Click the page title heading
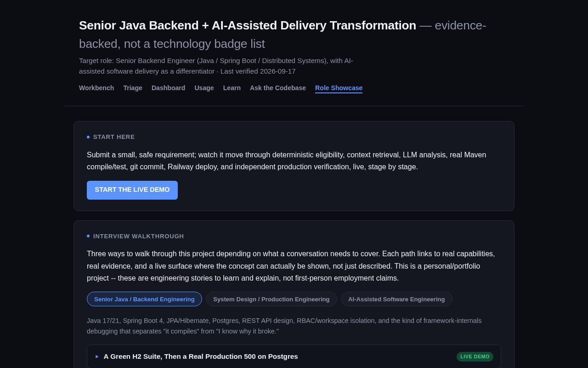The width and height of the screenshot is (588, 368). pyautogui.click(x=283, y=34)
